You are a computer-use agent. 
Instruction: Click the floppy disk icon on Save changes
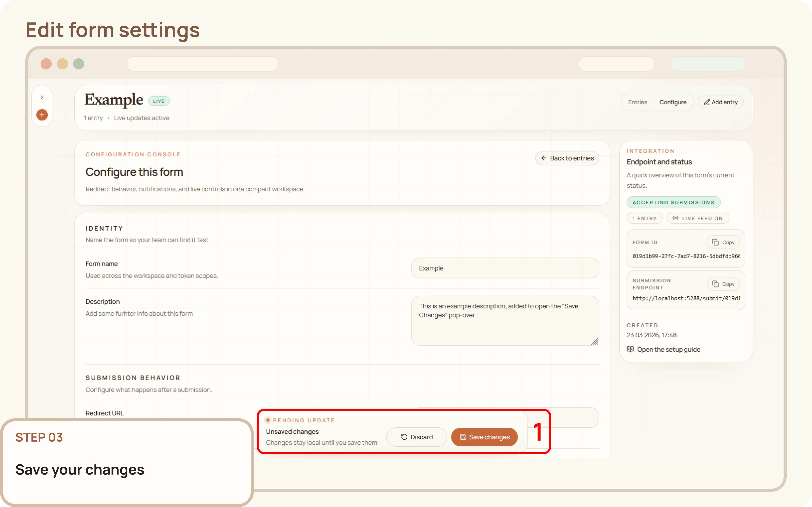pos(463,437)
